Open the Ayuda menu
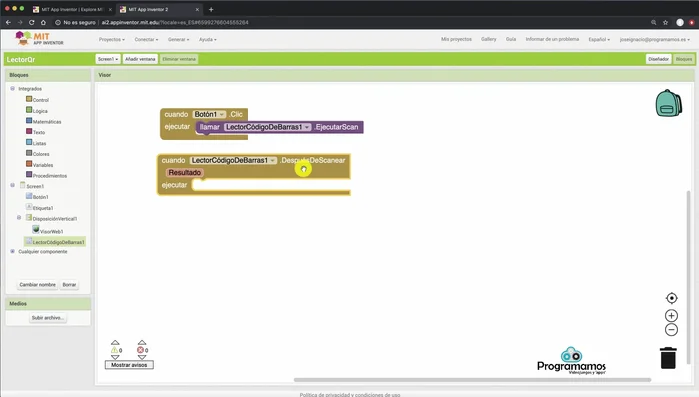Screen dimensions: 699x397 [x=208, y=39]
